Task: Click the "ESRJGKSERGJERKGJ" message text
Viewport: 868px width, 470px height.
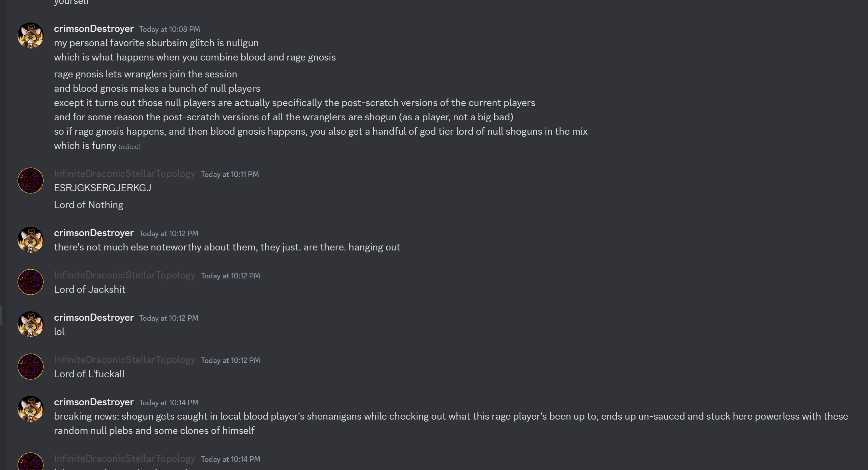Action: (x=102, y=188)
